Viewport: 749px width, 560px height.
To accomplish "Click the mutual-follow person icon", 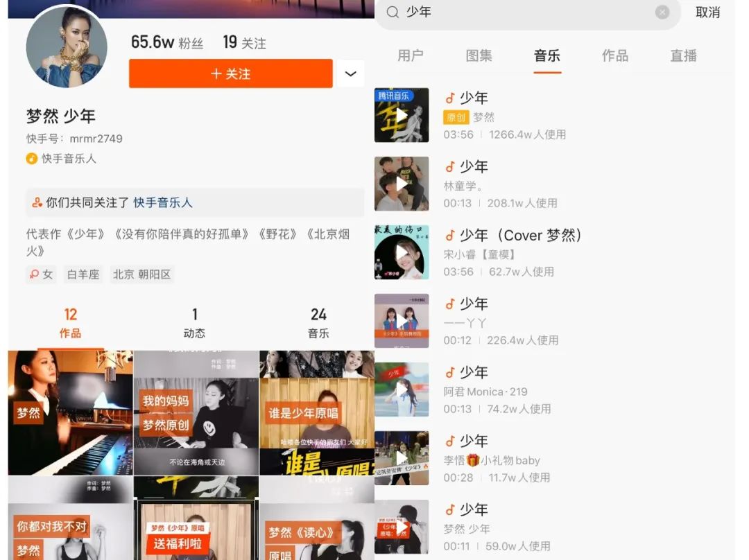I will (37, 202).
